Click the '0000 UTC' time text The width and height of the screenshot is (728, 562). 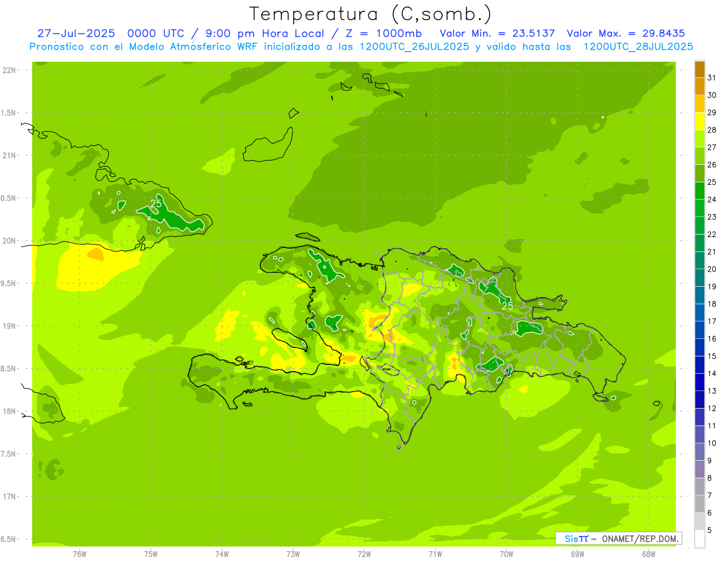click(157, 33)
